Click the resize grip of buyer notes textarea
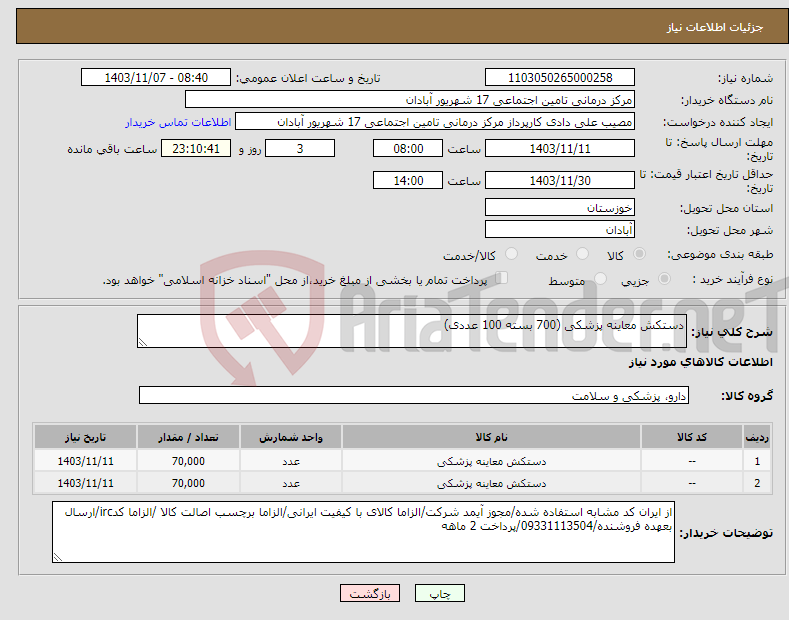The image size is (789, 620). (57, 557)
